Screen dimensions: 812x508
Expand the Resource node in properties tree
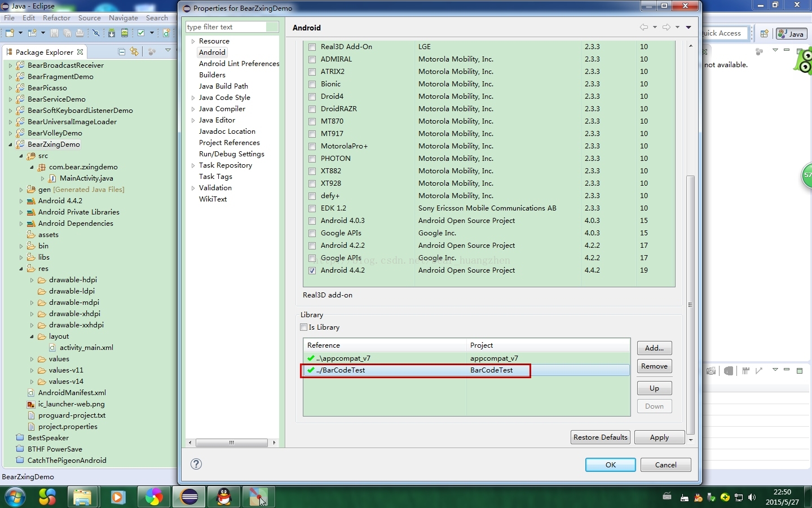point(193,41)
